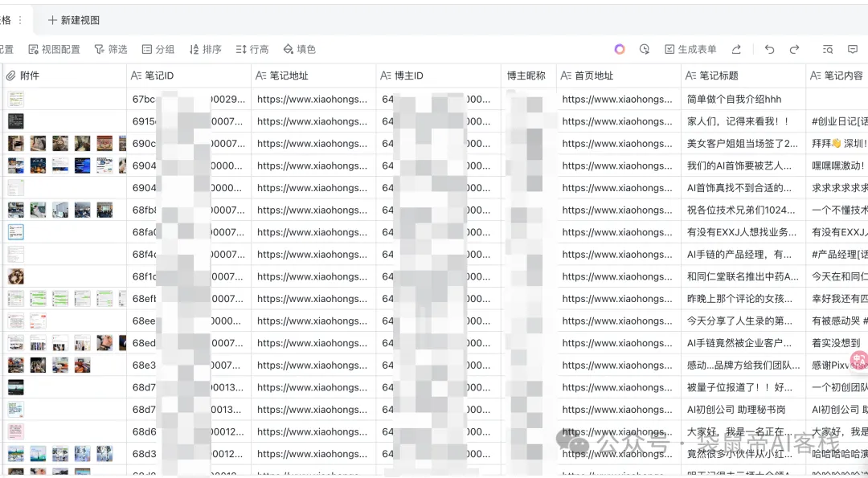The width and height of the screenshot is (868, 478).
Task: Open the 填色 fill color picker
Action: pyautogui.click(x=299, y=49)
